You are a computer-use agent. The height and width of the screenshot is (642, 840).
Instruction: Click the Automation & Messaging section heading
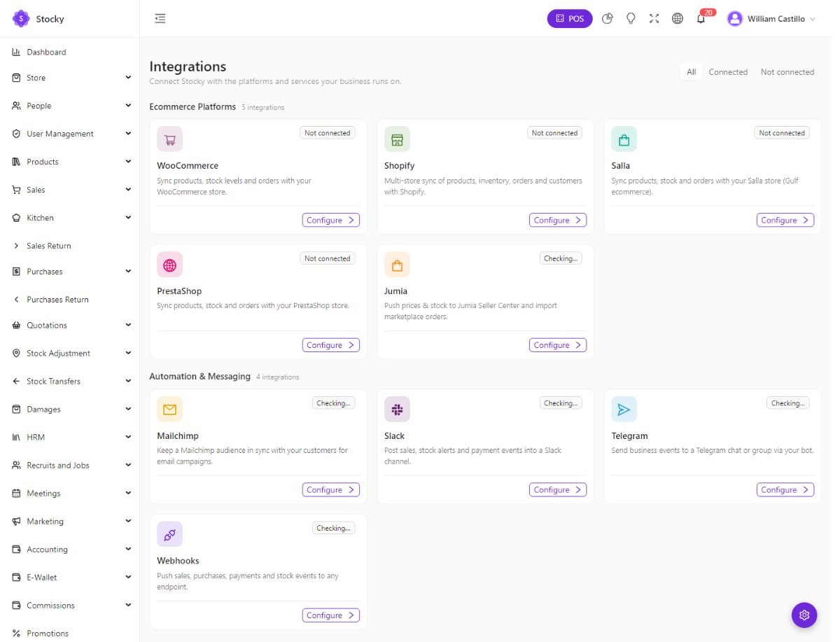(199, 377)
